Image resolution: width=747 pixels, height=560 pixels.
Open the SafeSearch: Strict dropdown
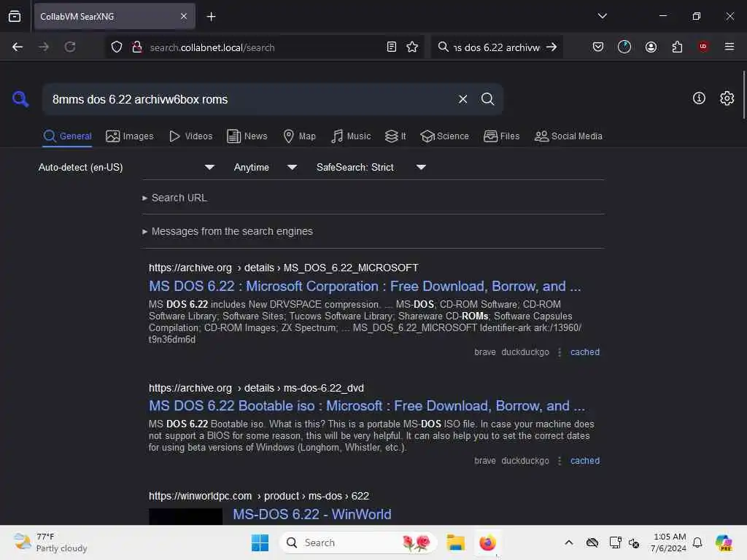pyautogui.click(x=371, y=167)
